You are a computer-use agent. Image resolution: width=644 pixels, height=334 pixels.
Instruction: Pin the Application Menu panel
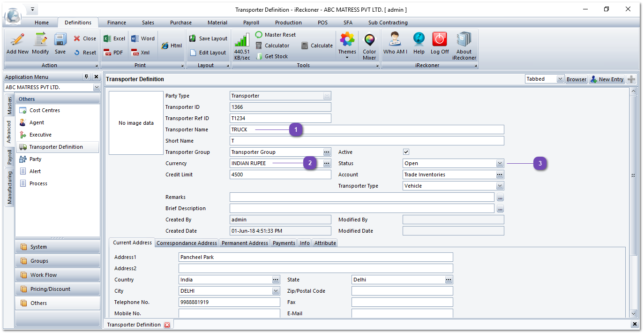86,77
